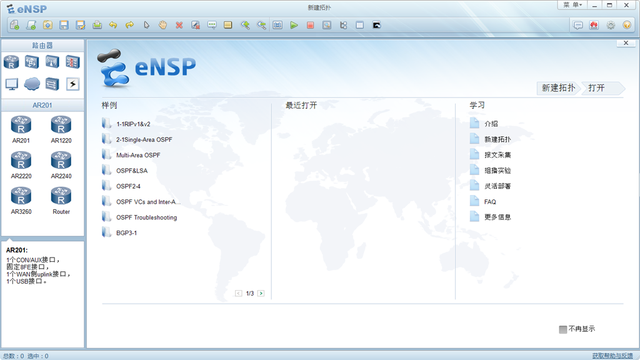The width and height of the screenshot is (640, 360).
Task: Click the save topology toolbar icon
Action: 64,25
